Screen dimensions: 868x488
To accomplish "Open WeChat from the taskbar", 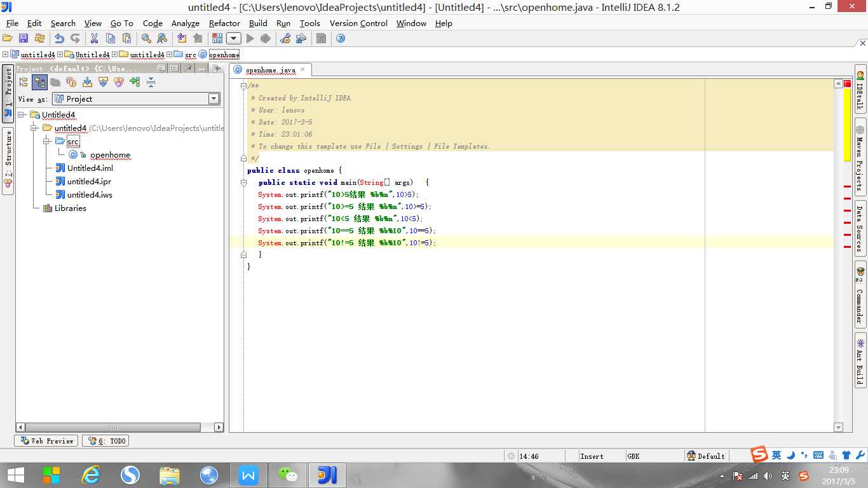I will click(x=288, y=475).
